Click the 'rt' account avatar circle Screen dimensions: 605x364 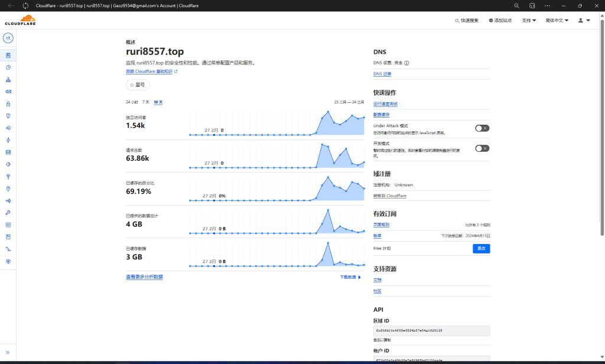(x=8, y=38)
